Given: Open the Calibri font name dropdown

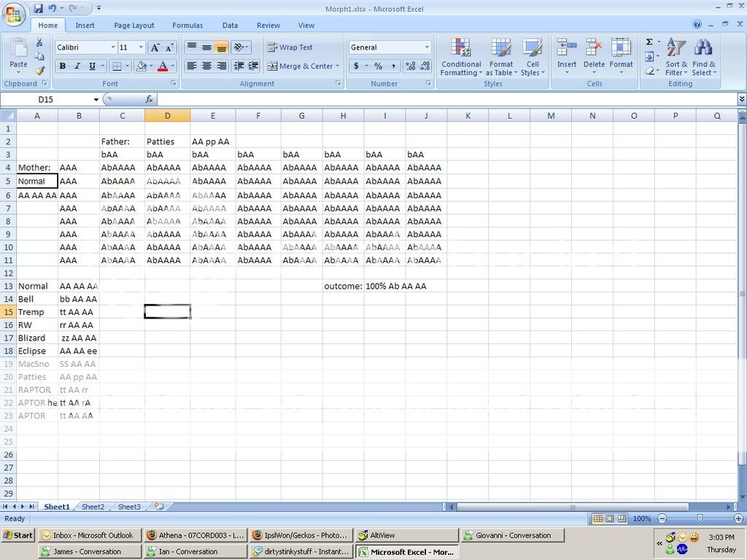Looking at the screenshot, I should [x=113, y=47].
